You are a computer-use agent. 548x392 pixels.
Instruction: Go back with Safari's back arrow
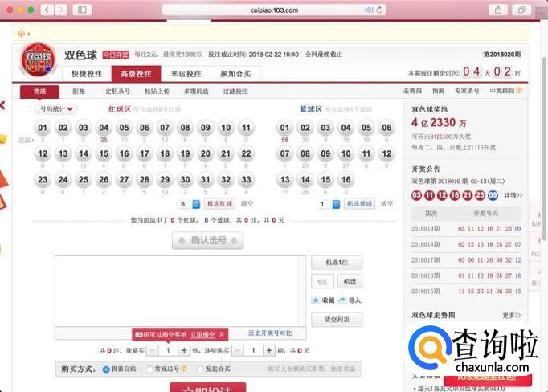tap(47, 10)
